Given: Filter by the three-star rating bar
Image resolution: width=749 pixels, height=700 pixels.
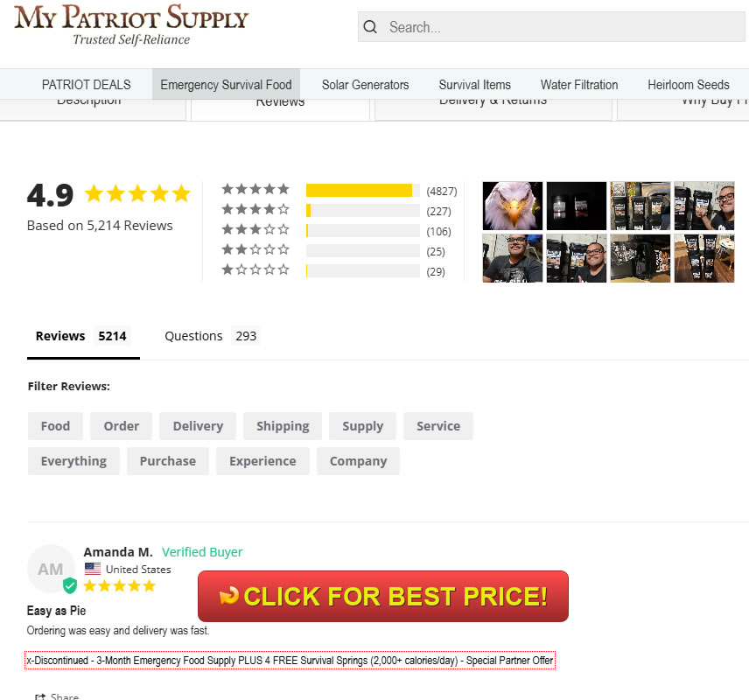Looking at the screenshot, I should tap(363, 230).
